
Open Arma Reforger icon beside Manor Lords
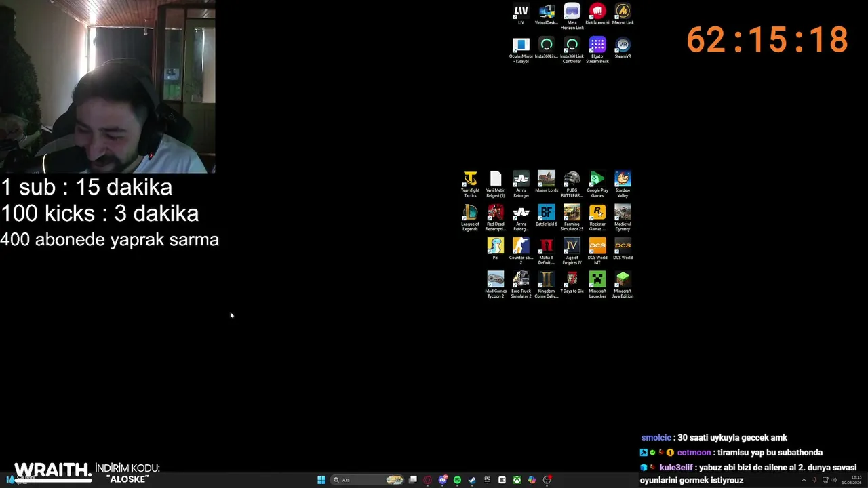(521, 184)
